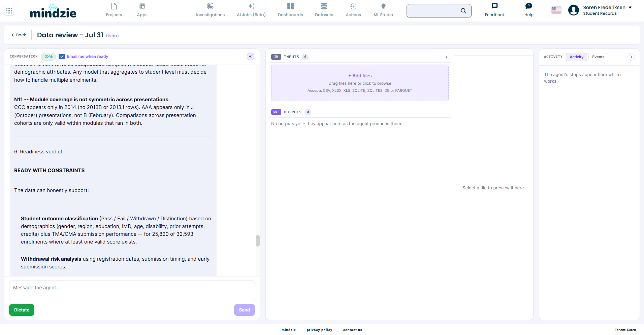Click the N11 module coverage heading

pyautogui.click(x=92, y=100)
